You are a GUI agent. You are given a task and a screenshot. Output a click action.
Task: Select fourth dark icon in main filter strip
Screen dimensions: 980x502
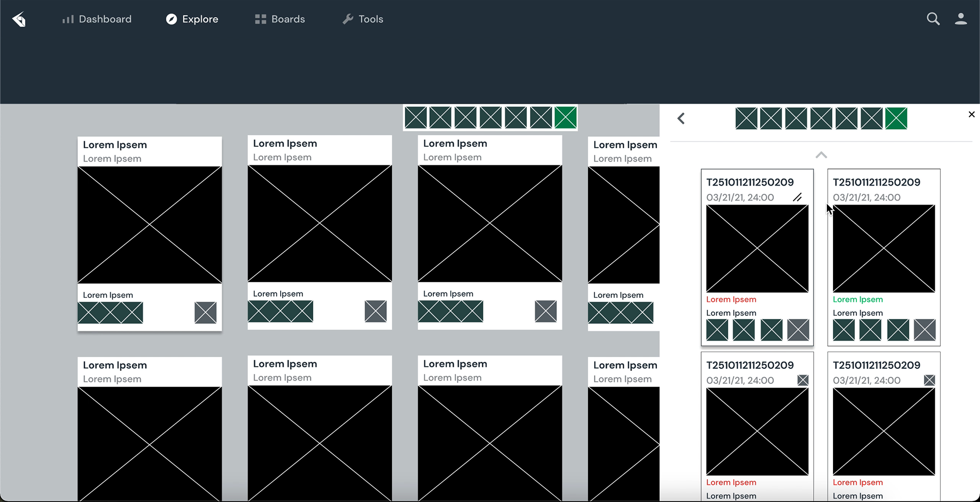coord(491,118)
